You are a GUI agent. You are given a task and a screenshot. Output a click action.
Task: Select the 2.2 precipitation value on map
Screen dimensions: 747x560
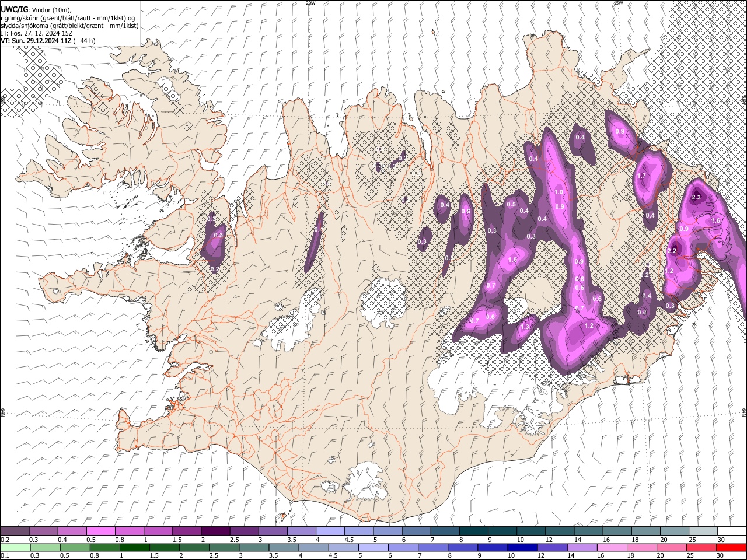672,251
